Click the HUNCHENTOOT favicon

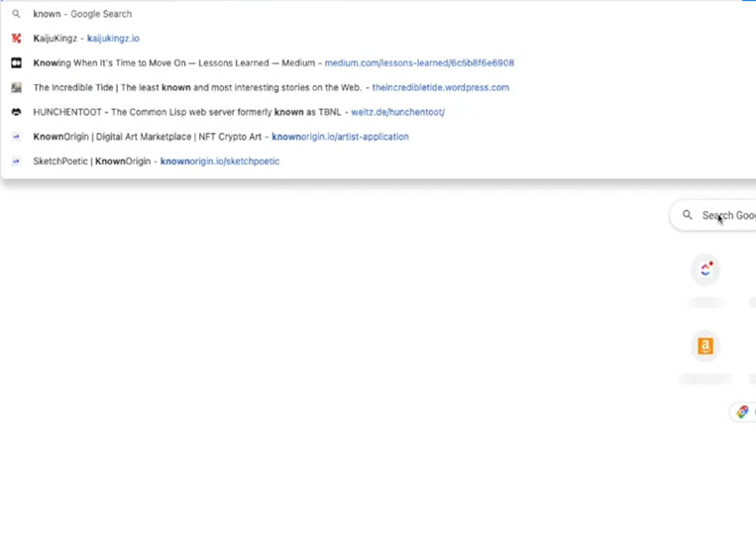pyautogui.click(x=17, y=112)
